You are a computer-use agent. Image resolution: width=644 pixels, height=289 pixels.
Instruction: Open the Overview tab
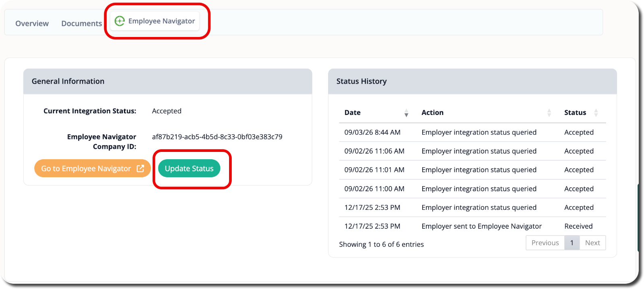[32, 23]
